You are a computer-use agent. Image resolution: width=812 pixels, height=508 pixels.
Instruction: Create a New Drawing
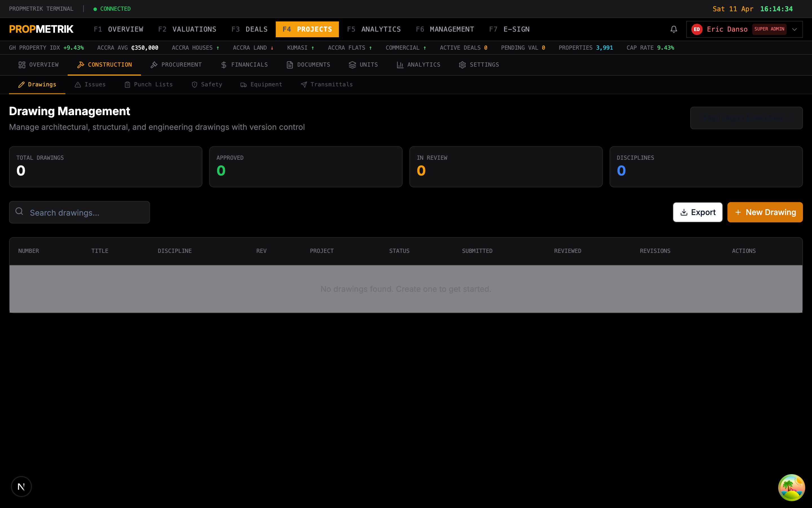765,212
